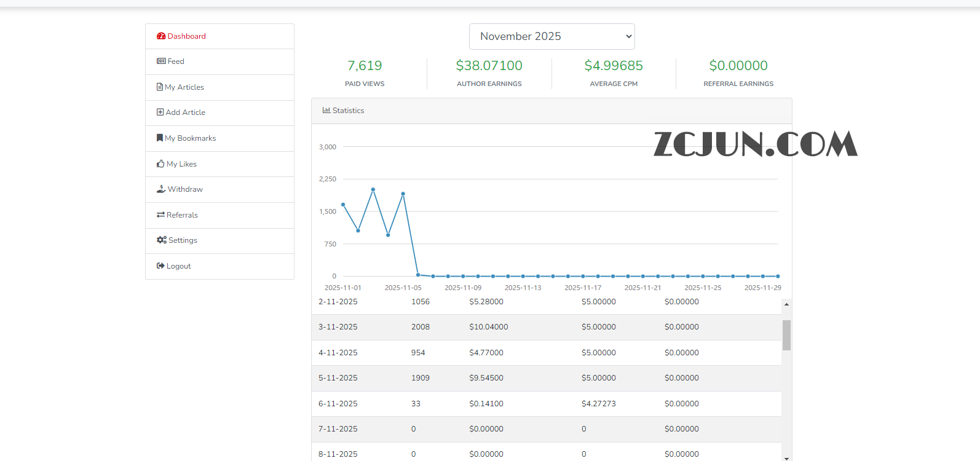Go to the Withdraw page

pos(185,189)
